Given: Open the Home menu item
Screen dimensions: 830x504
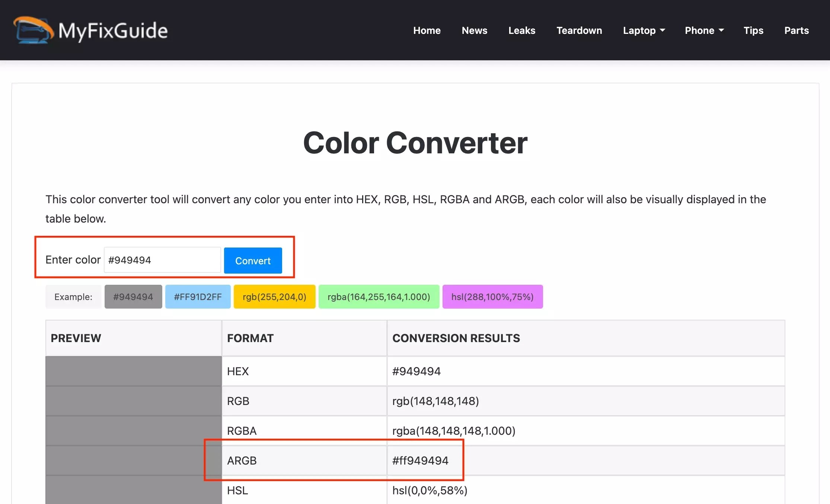Looking at the screenshot, I should click(x=427, y=31).
